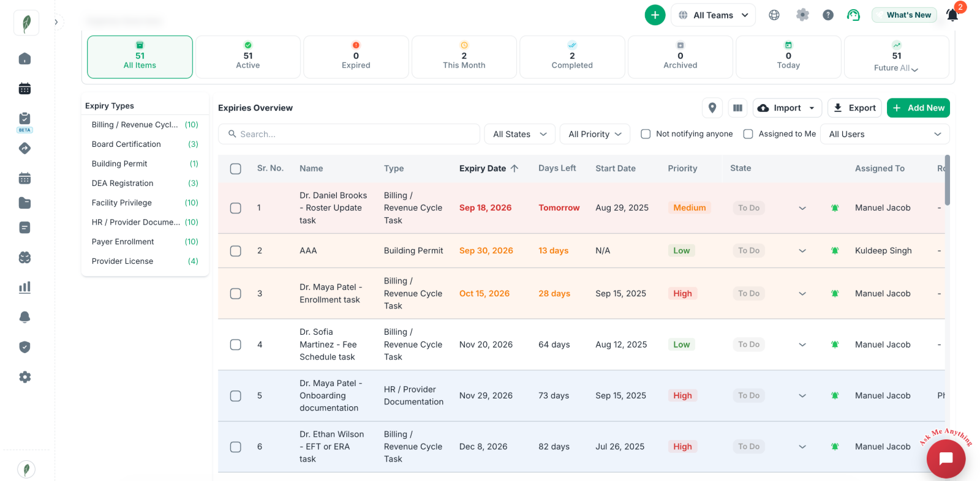
Task: Expand state chevron in AAA row
Action: 802,251
